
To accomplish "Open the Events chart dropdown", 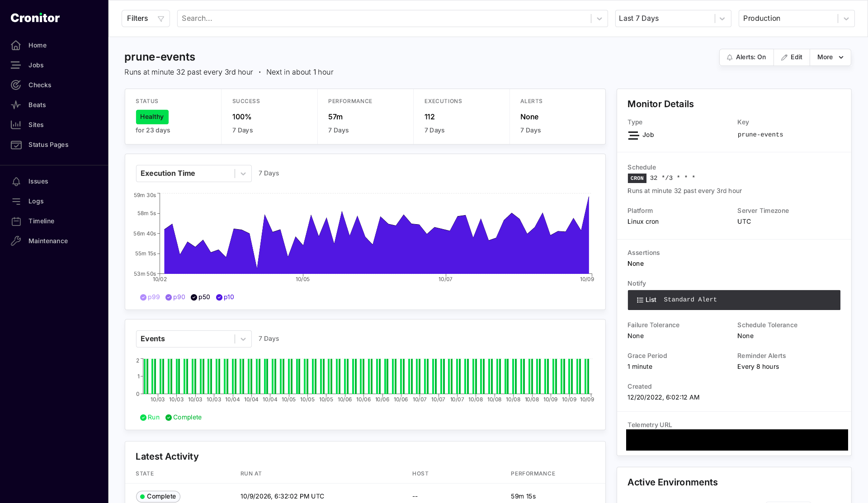I will [193, 339].
